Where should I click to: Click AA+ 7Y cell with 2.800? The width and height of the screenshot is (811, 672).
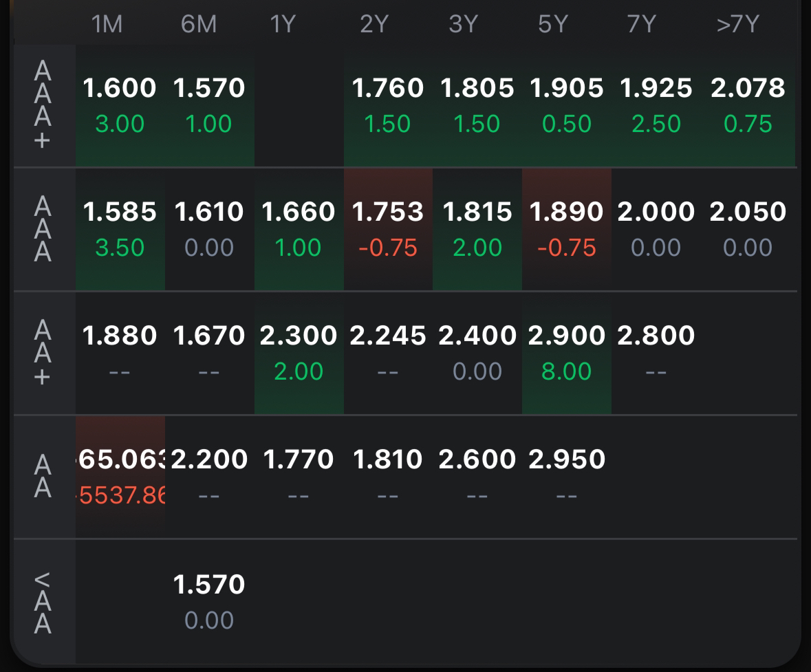656,353
